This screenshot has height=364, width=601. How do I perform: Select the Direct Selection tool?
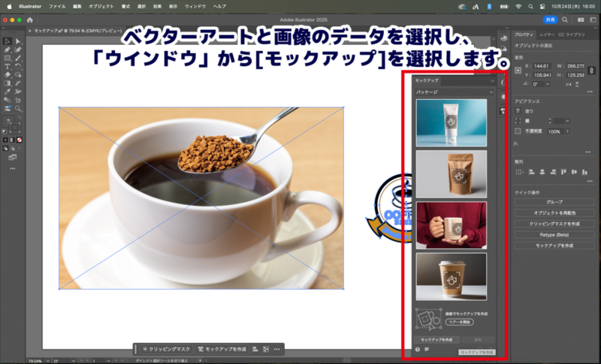coord(18,41)
